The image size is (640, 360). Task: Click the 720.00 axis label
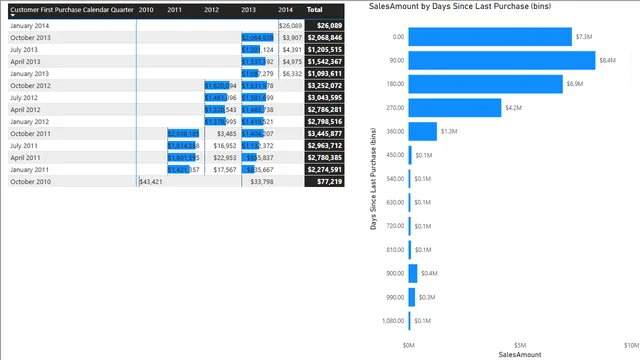[x=395, y=226]
